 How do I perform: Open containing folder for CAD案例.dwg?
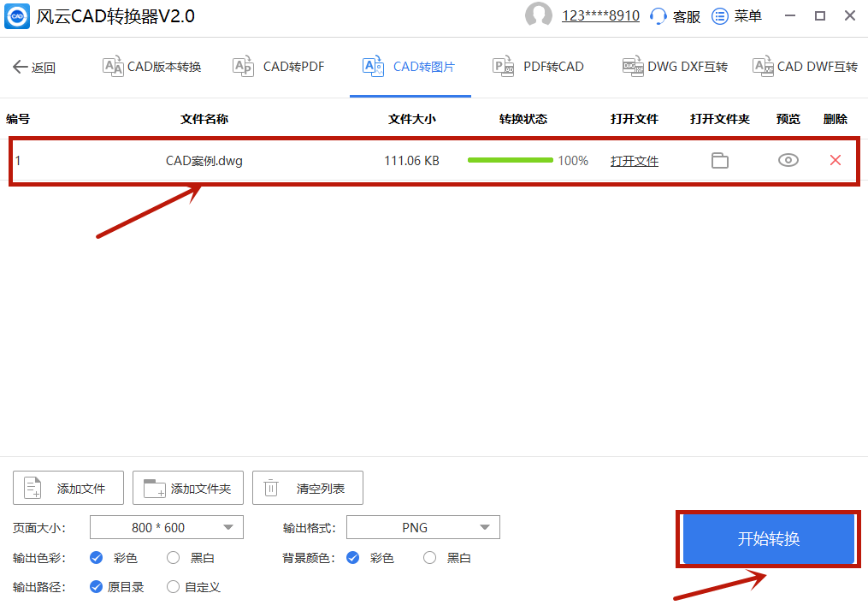[x=719, y=160]
